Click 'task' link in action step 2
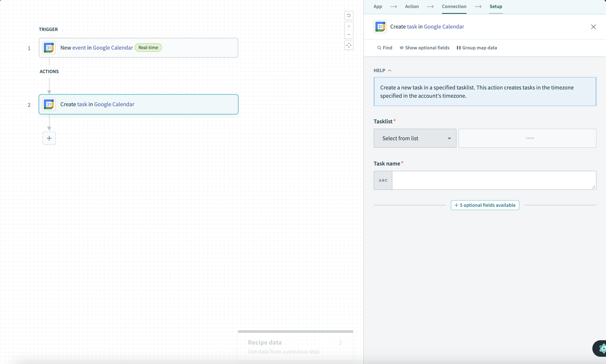The width and height of the screenshot is (606, 364). pyautogui.click(x=82, y=104)
